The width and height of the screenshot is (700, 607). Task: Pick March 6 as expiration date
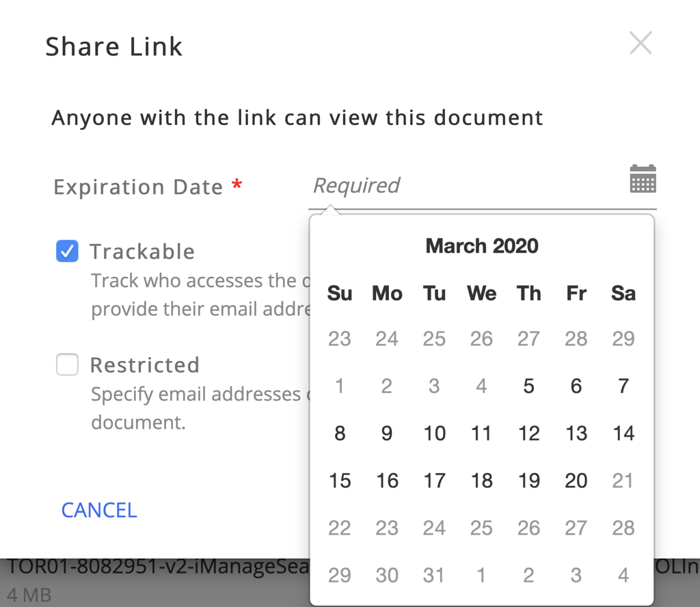pyautogui.click(x=576, y=386)
